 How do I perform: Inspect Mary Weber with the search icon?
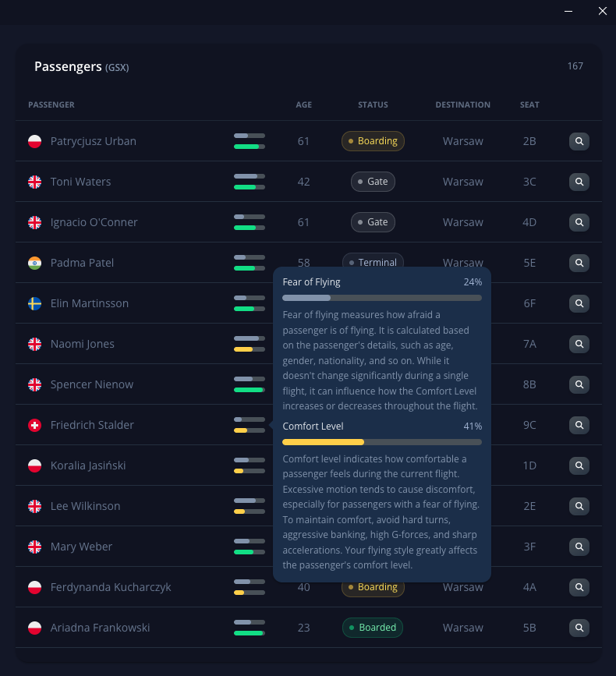579,547
